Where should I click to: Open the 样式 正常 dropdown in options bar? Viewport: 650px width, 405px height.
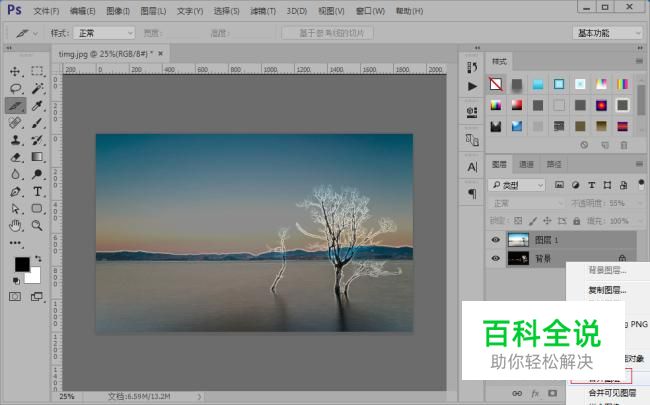[x=104, y=33]
